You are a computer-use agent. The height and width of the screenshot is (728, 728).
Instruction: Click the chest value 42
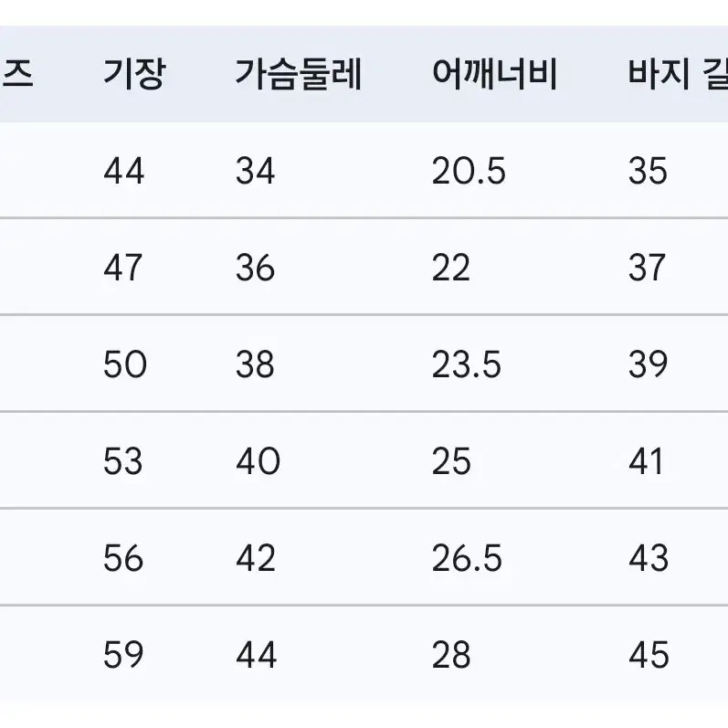256,558
